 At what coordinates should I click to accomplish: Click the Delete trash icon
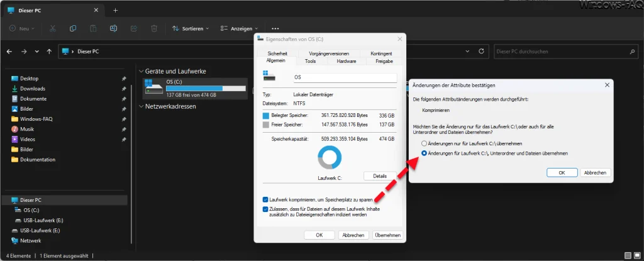click(154, 28)
